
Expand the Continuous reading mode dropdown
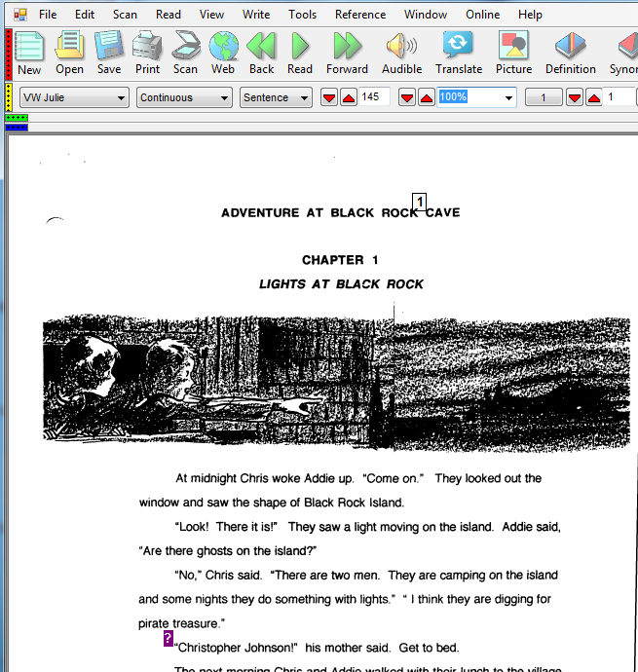224,98
